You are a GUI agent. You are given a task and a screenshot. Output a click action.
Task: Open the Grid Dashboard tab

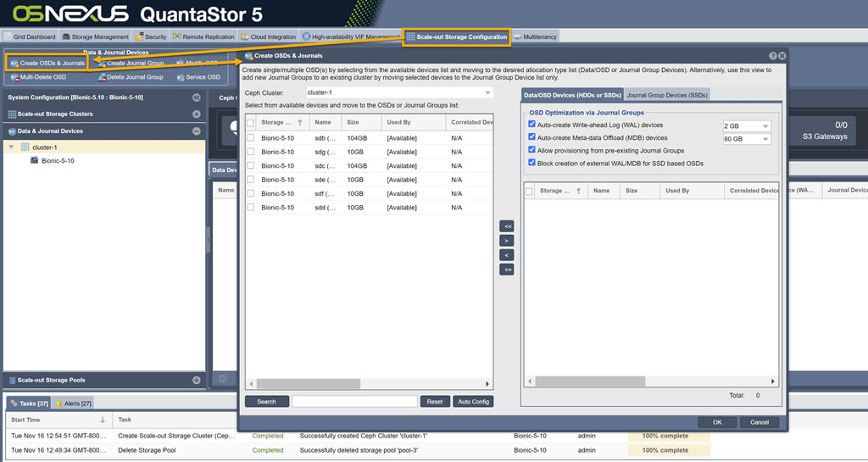click(x=30, y=36)
